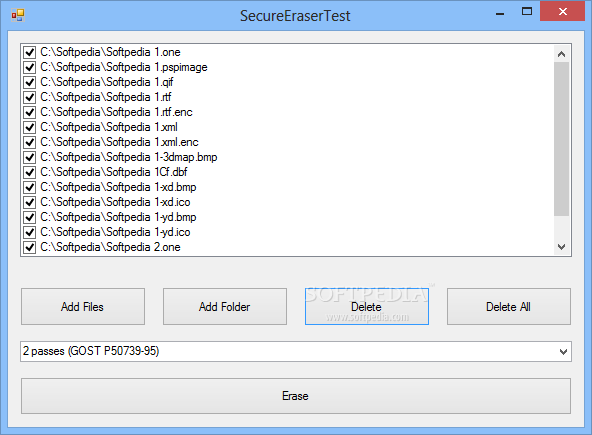The width and height of the screenshot is (592, 435).
Task: Maximize the SecureEraserTest window
Action: pyautogui.click(x=527, y=12)
